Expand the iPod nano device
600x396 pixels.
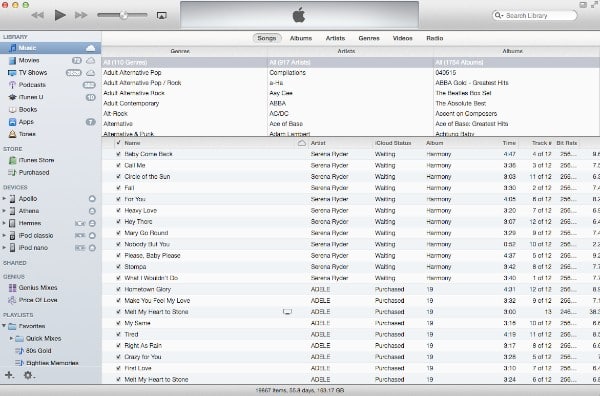pyautogui.click(x=4, y=248)
